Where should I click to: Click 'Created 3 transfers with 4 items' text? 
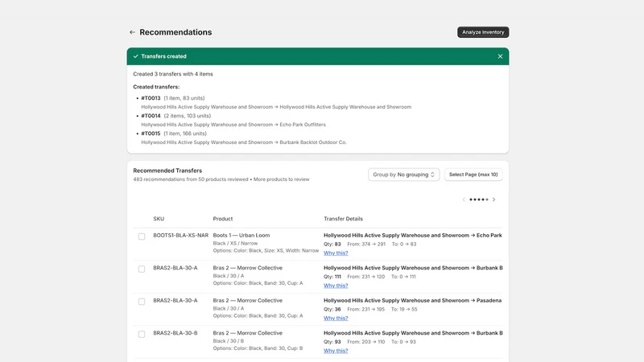pyautogui.click(x=173, y=74)
